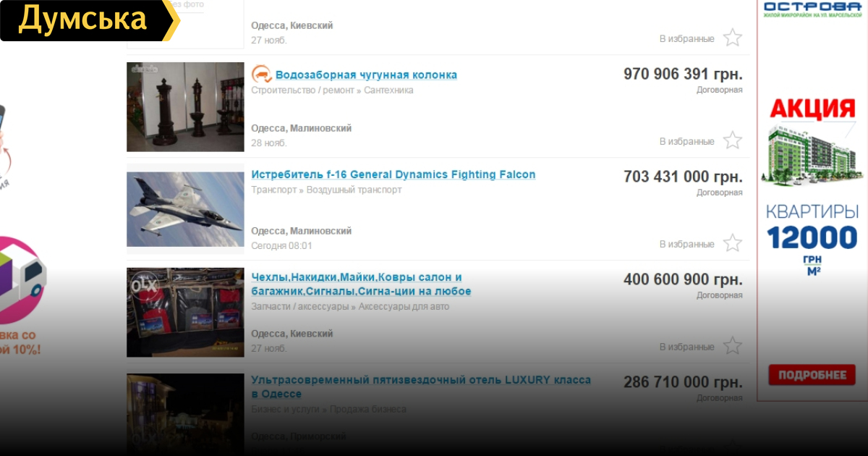Screen dimensions: 868x456
Task: Open the Истребитель f-16 General Dynamics listing
Action: [393, 174]
